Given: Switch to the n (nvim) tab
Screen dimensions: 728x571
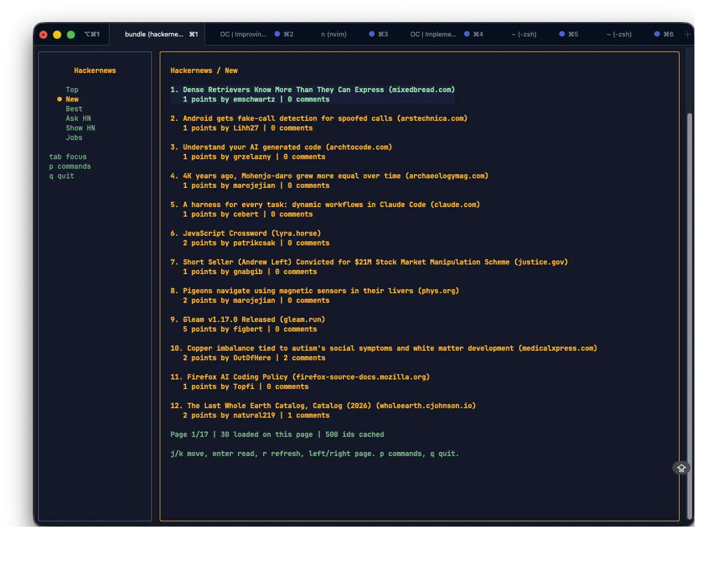Looking at the screenshot, I should [x=347, y=34].
